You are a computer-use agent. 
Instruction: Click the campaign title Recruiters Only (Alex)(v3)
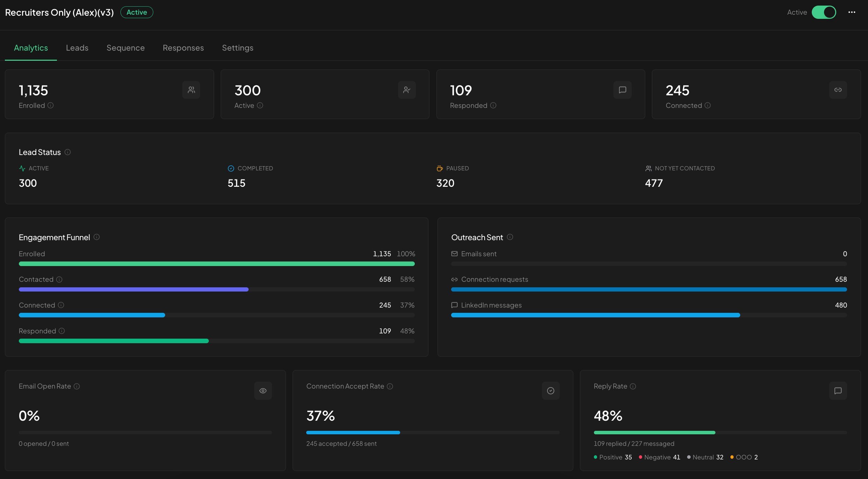(59, 12)
